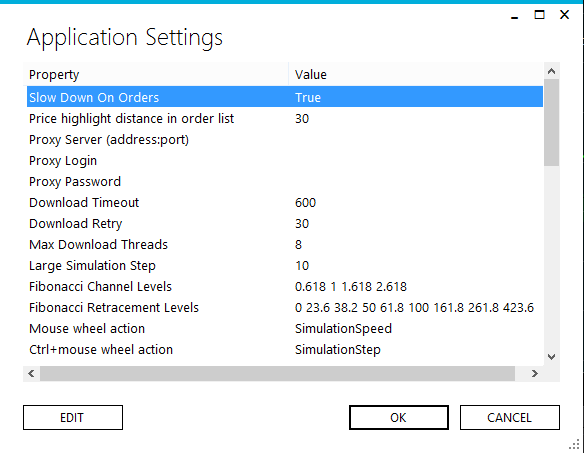Click the EDIT button
584x453 pixels.
(73, 418)
